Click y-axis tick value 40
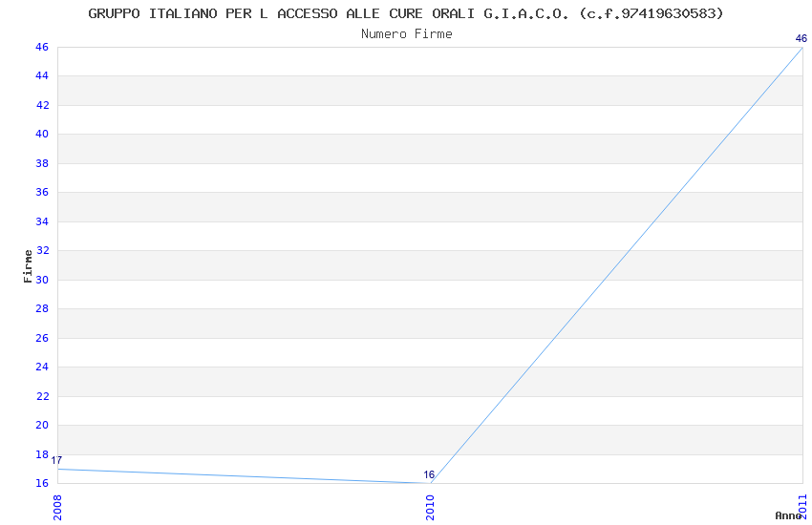This screenshot has height=525, width=812. coord(42,134)
